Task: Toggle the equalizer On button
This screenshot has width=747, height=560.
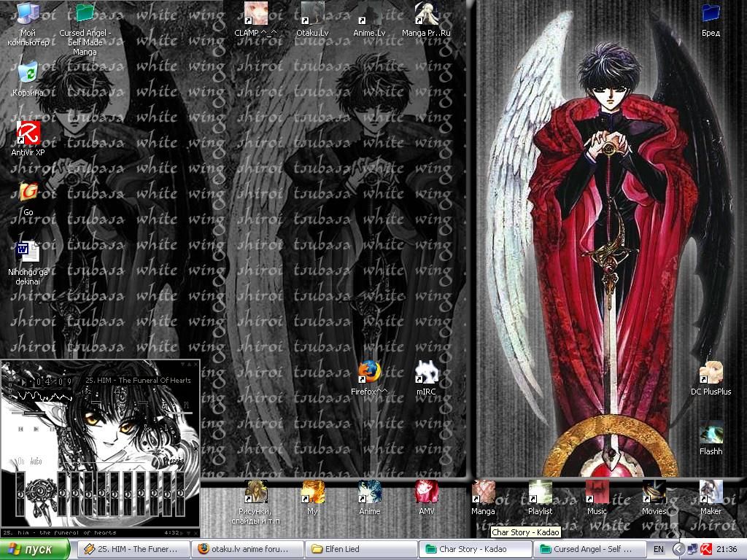Action: (x=21, y=461)
